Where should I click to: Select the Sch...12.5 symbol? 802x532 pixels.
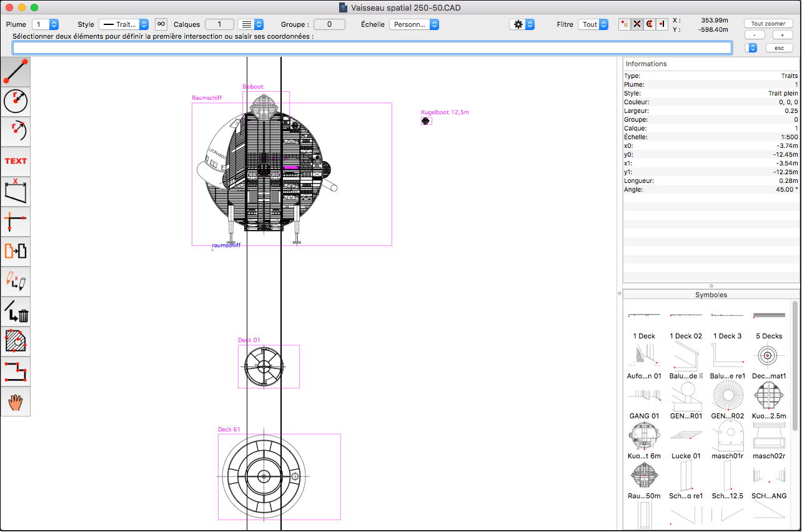[728, 480]
